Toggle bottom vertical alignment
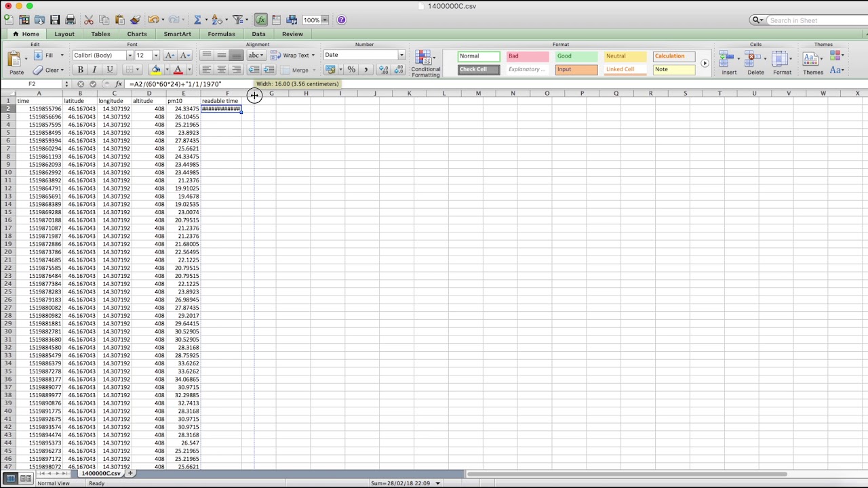The height and width of the screenshot is (488, 868). (x=236, y=56)
